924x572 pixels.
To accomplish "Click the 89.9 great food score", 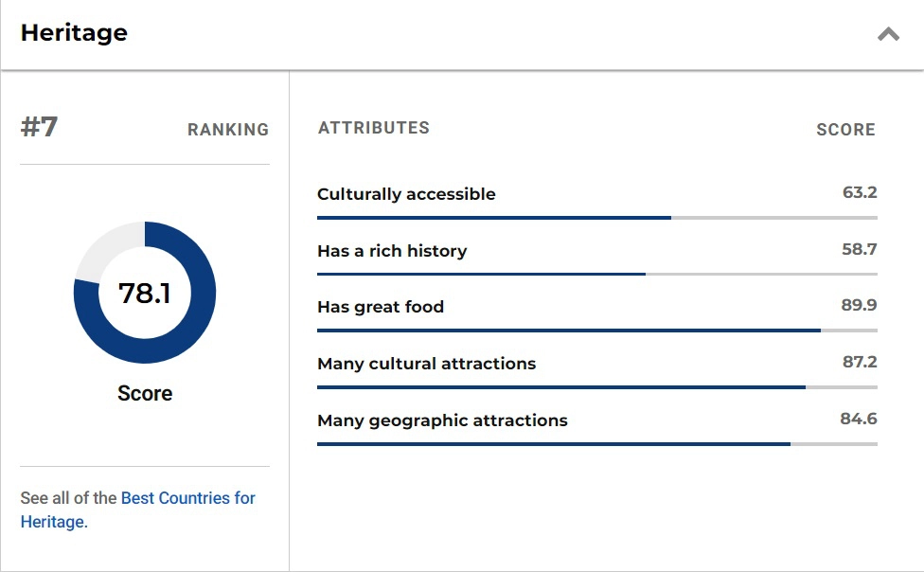I will coord(859,305).
